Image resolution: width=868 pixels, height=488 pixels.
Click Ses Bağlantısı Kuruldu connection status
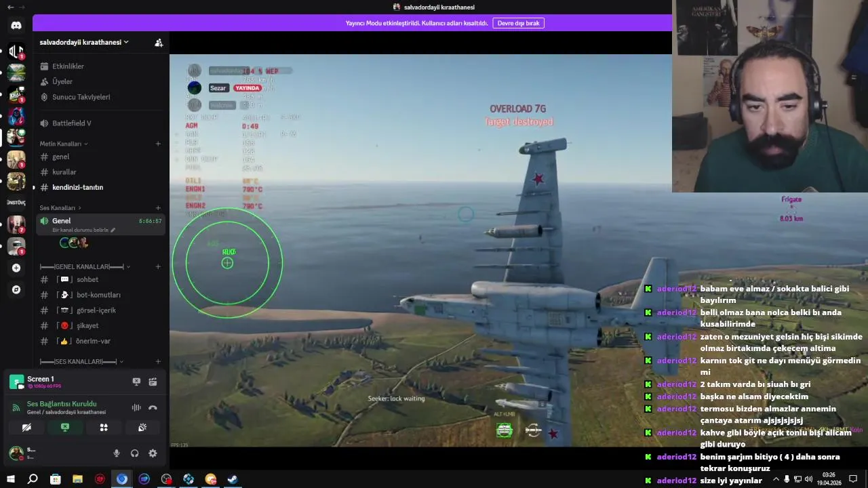pyautogui.click(x=62, y=404)
